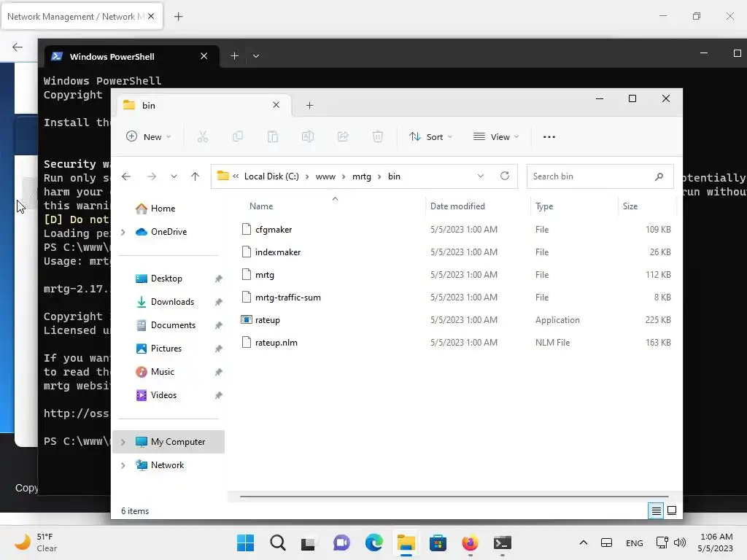Open Chat app on taskbar
The height and width of the screenshot is (560, 747).
(x=341, y=542)
